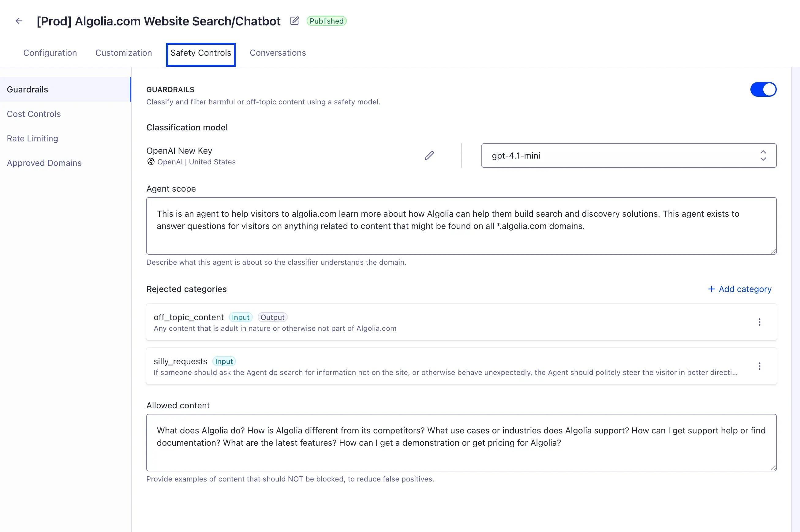Click into the Allowed content text area
The image size is (800, 532).
pos(461,442)
